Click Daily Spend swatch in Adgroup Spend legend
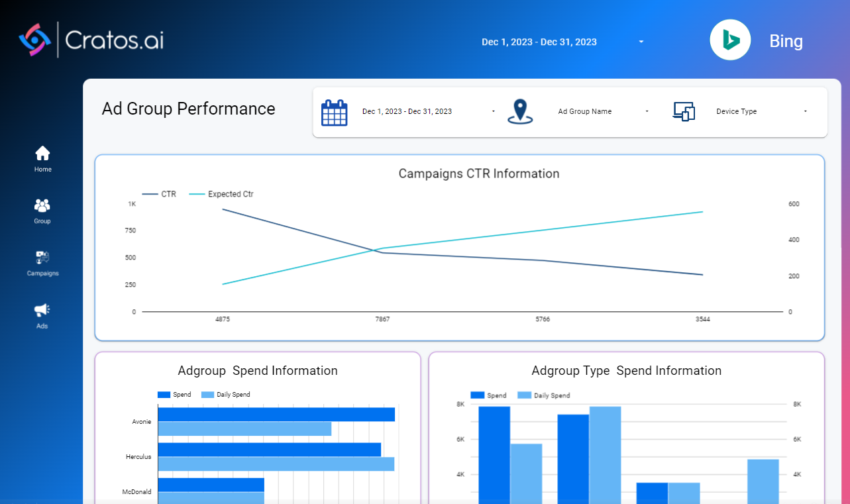This screenshot has width=850, height=504. [x=207, y=395]
